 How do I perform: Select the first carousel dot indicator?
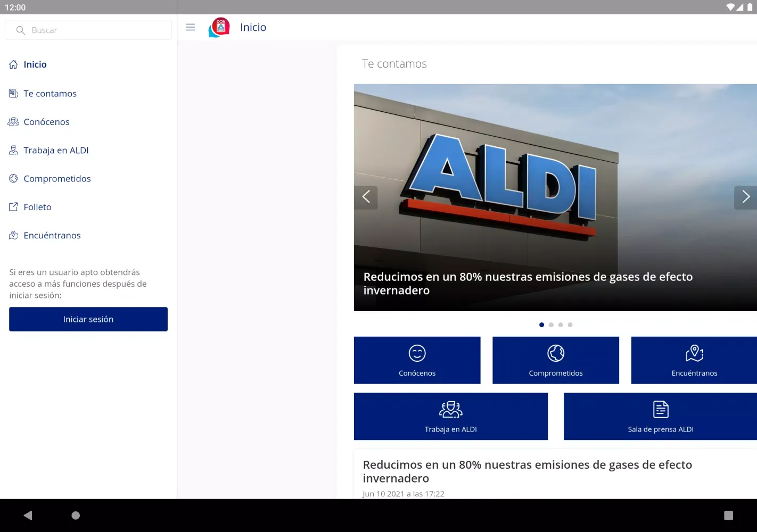541,325
